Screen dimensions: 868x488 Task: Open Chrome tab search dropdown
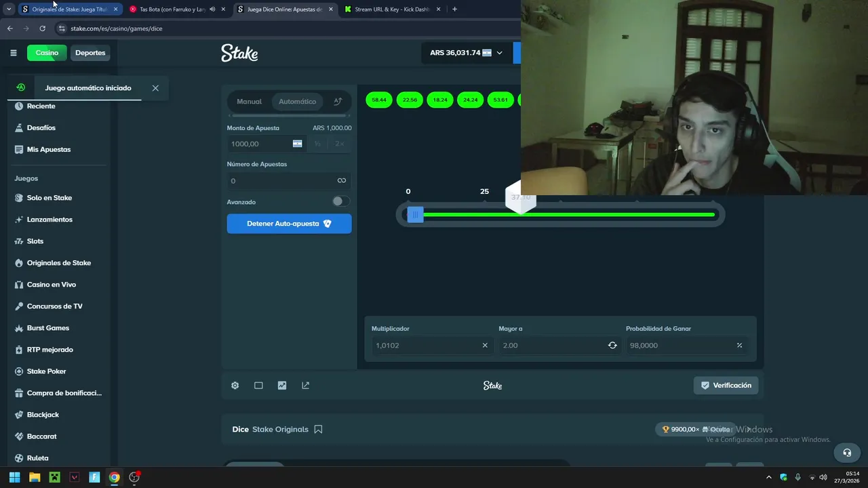(x=9, y=9)
